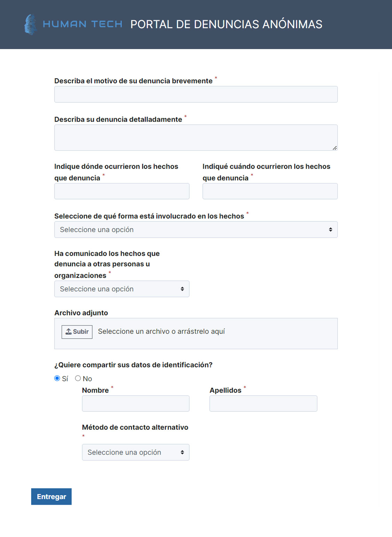Screen dimensions: 392x537
Task: Click the detailed complaint textarea
Action: [x=196, y=137]
